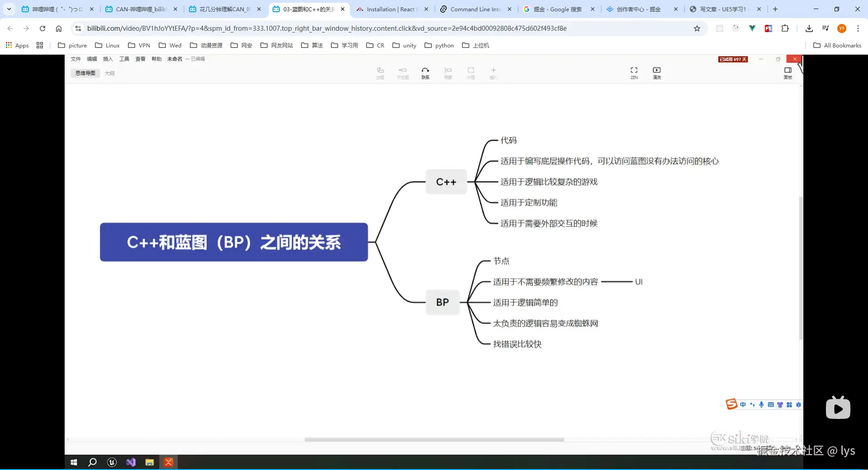Open the 工具 menu in the menu bar
The height and width of the screenshot is (470, 868).
click(124, 59)
